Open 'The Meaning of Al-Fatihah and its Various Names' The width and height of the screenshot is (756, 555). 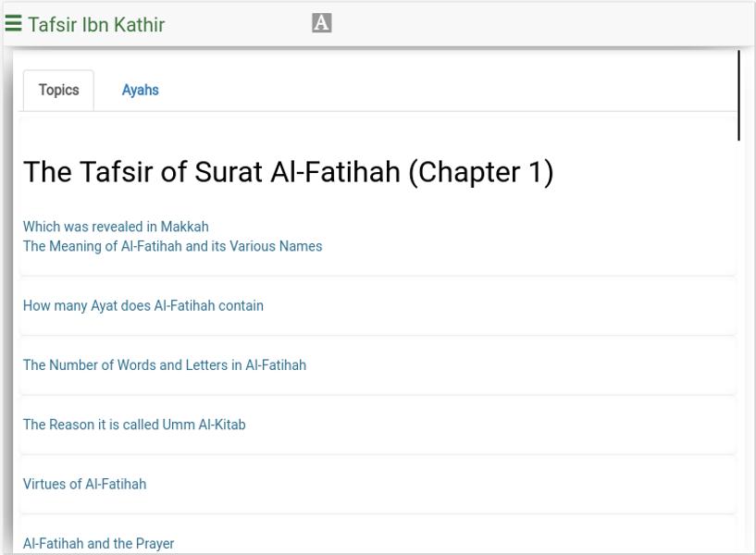click(x=173, y=246)
